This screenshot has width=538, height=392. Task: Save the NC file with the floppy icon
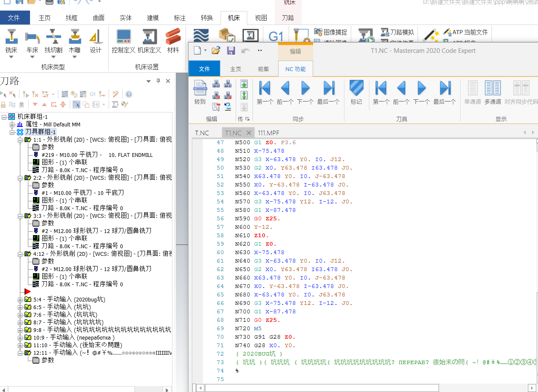231,50
